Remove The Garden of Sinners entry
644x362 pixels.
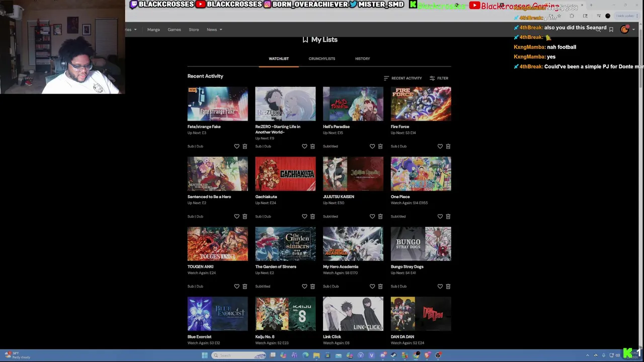(x=312, y=286)
